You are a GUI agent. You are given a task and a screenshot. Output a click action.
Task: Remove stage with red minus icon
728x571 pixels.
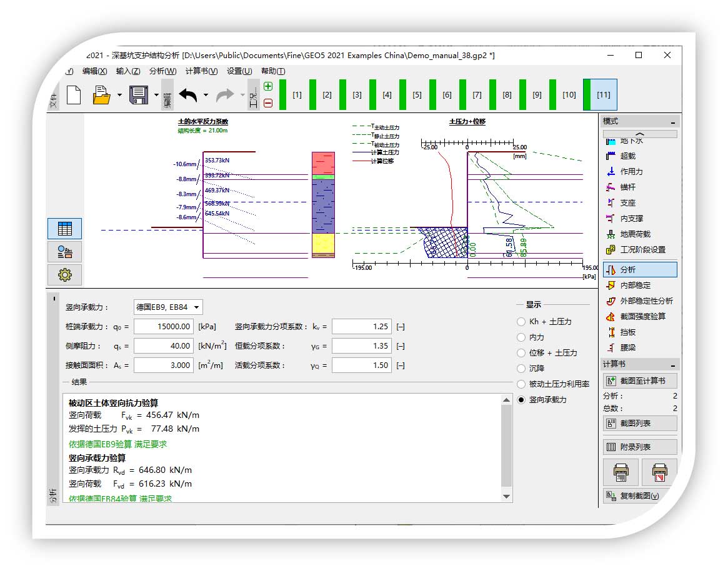(x=268, y=103)
